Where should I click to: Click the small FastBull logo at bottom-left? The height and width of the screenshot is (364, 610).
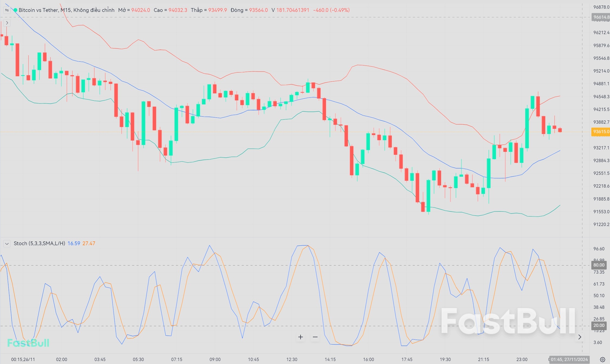(28, 343)
